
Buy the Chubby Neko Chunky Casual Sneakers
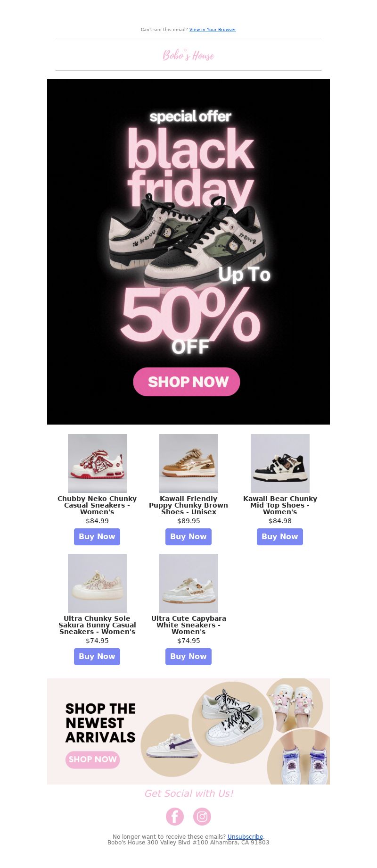click(x=97, y=537)
